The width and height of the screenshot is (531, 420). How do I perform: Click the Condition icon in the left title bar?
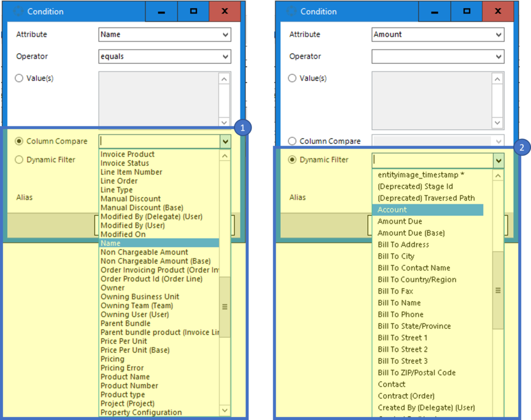[19, 11]
